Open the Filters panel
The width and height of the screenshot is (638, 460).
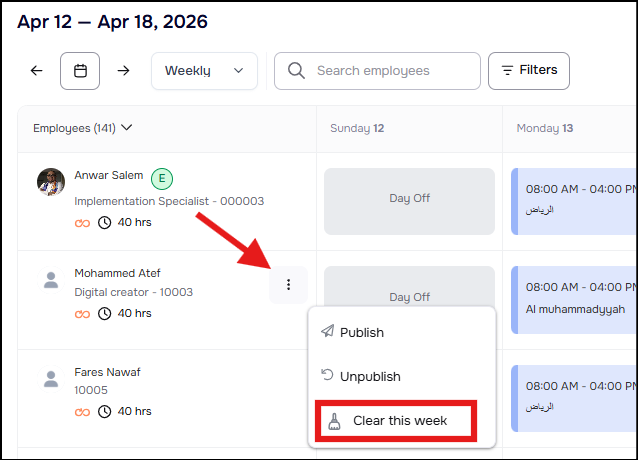[529, 70]
